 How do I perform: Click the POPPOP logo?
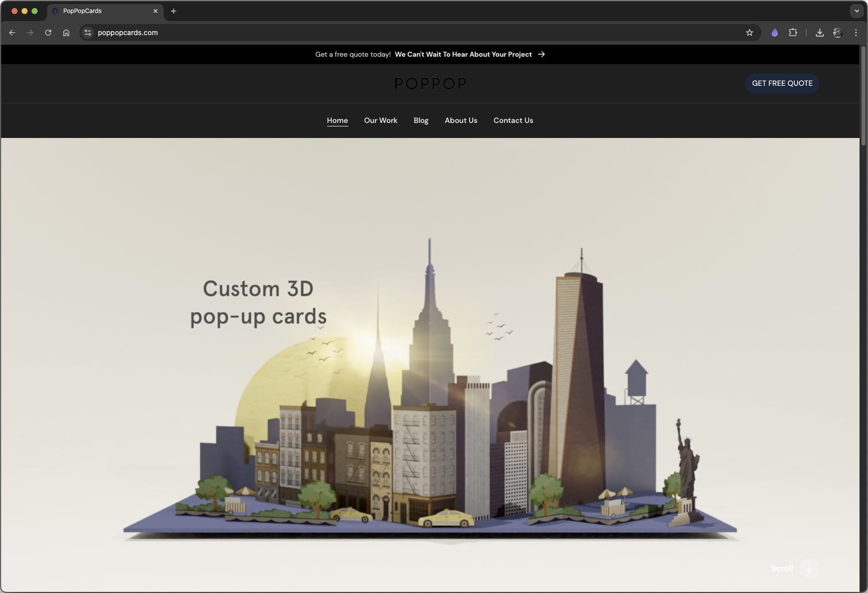tap(430, 83)
